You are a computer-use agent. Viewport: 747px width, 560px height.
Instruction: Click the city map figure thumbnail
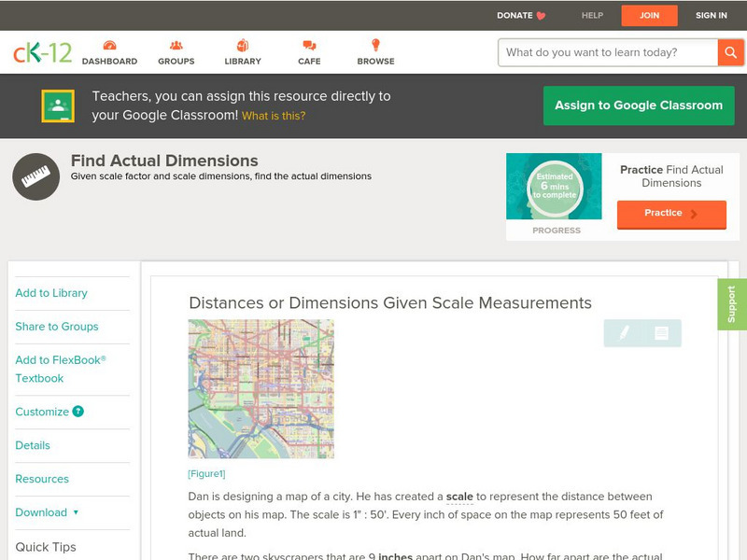pyautogui.click(x=261, y=389)
